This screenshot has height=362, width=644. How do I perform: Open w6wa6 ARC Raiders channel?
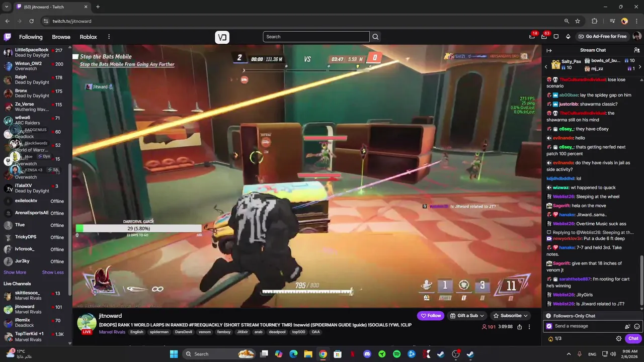point(34,121)
